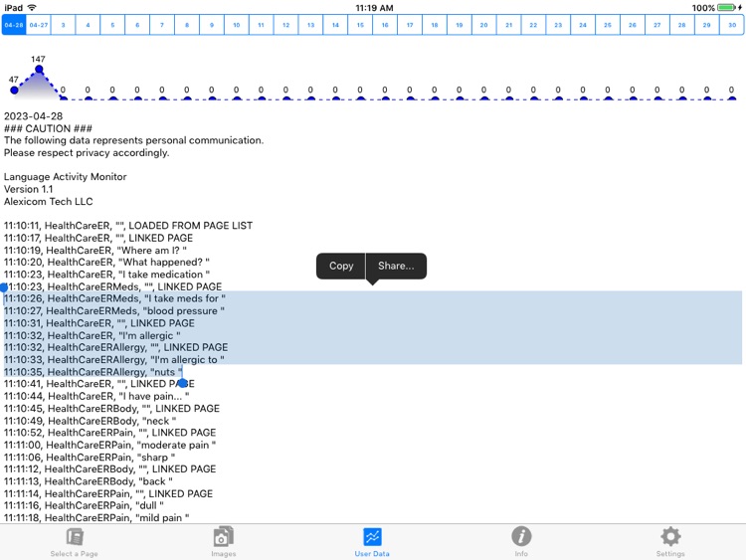Select day 22 in the date strip

click(x=534, y=25)
